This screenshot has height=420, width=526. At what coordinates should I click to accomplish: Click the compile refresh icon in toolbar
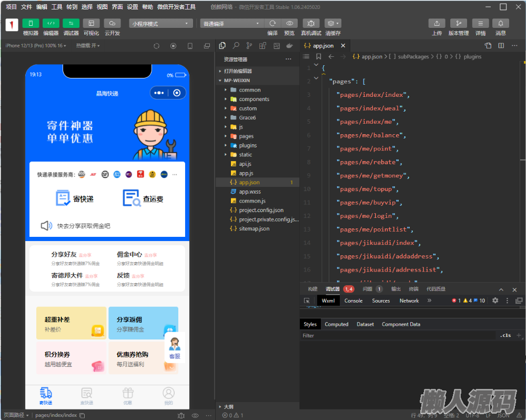(272, 23)
